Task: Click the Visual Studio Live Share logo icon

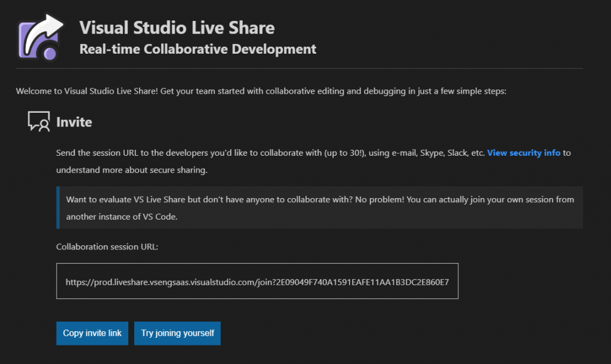Action: tap(40, 38)
